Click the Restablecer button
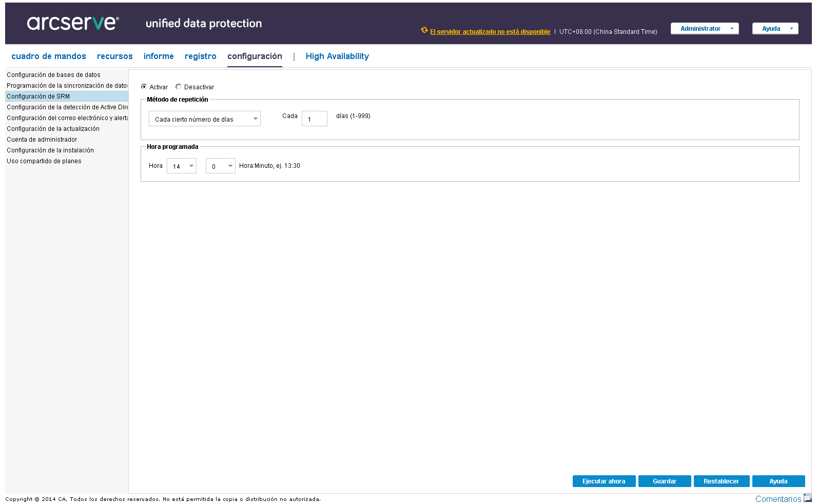Screen dimensions: 817x504 [x=721, y=481]
